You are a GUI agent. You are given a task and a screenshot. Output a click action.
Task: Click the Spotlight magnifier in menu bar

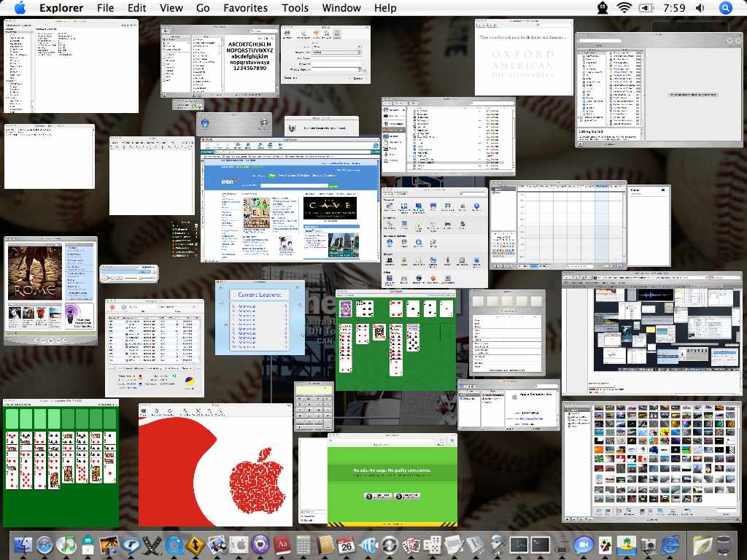(x=725, y=8)
